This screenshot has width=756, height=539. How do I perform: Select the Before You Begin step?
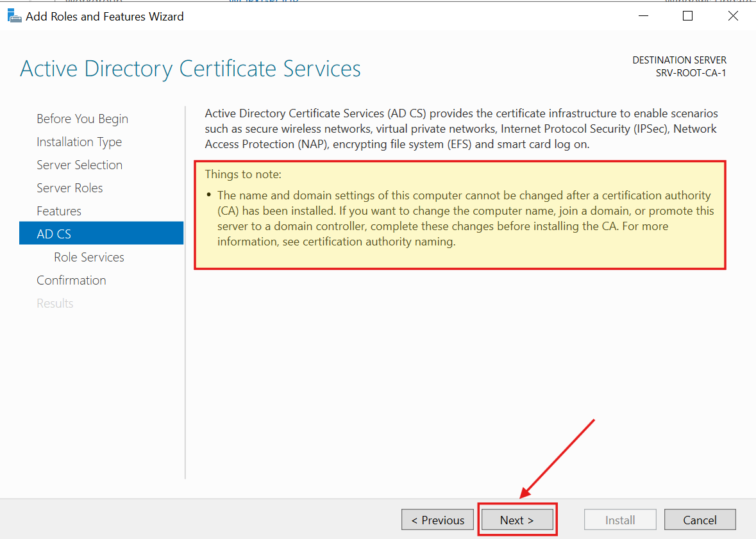[x=82, y=119]
